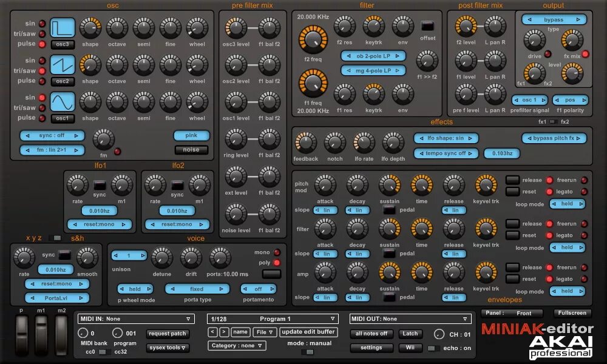Go to next program with > button

click(224, 332)
